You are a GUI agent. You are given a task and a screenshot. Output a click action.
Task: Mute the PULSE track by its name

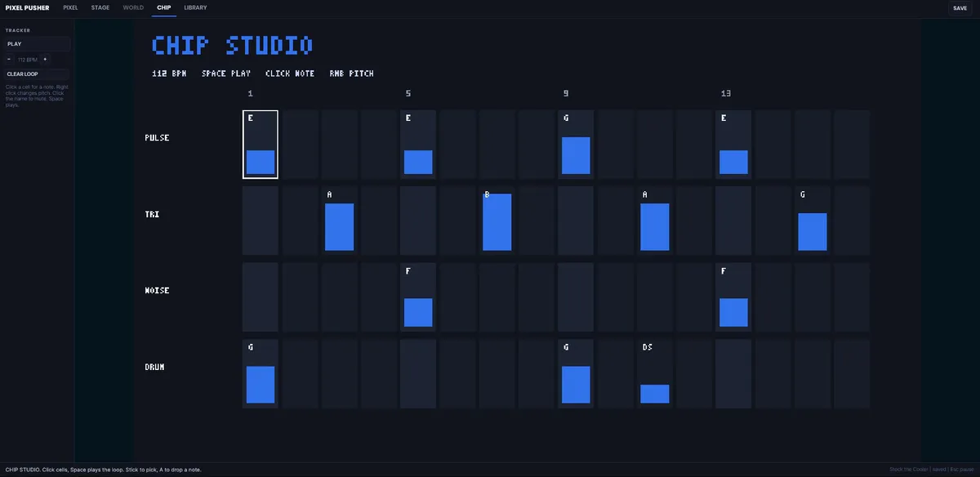point(157,138)
